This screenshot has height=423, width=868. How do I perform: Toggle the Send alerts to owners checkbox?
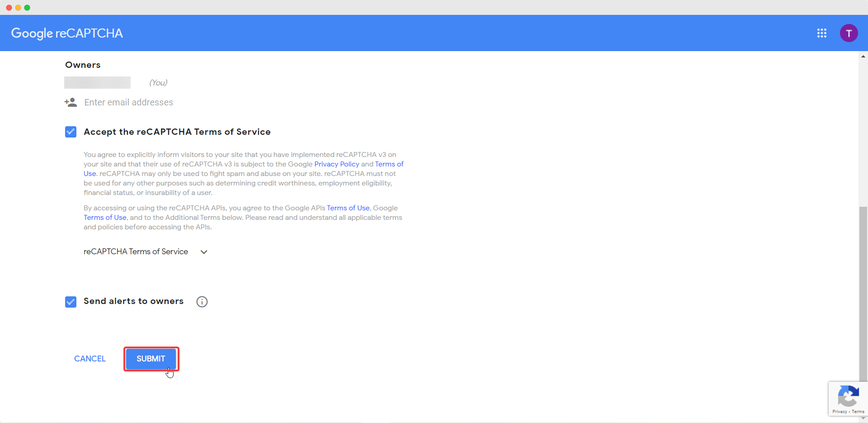71,302
